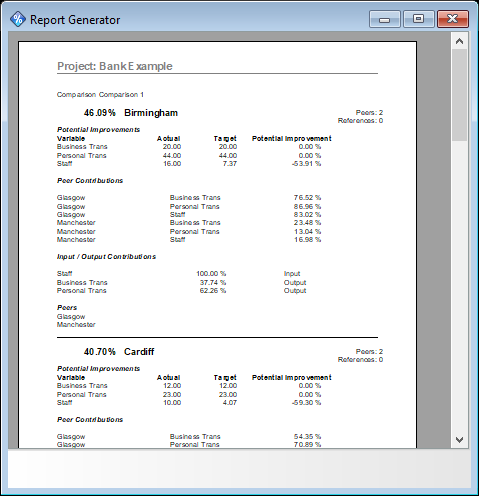The height and width of the screenshot is (496, 479).
Task: Click the 13.04 % Manchester contribution
Action: coord(307,232)
